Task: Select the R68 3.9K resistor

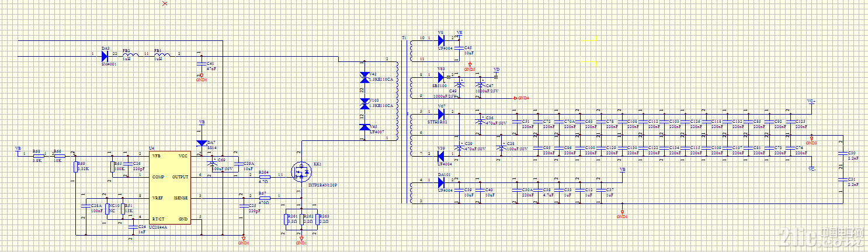Action: (x=38, y=156)
